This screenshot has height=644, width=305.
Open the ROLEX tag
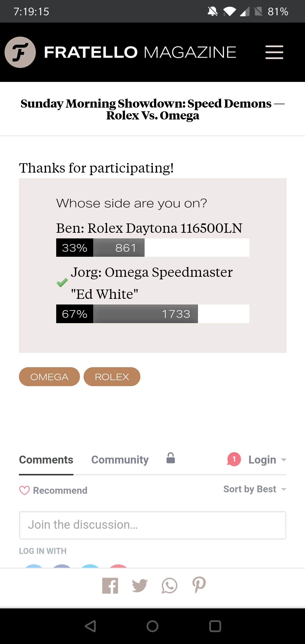coord(112,377)
